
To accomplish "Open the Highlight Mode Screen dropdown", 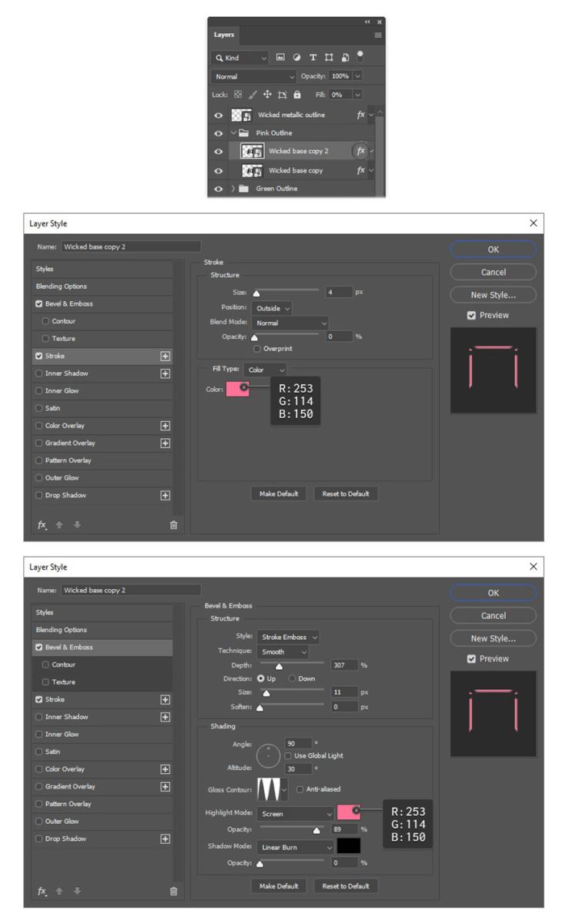I will coord(296,813).
